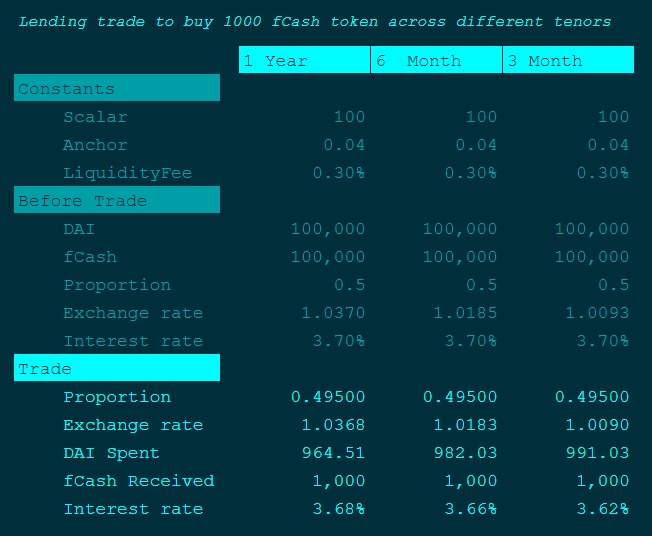Screen dimensions: 652x536
Task: Click the 1 Year column header
Action: tap(304, 60)
